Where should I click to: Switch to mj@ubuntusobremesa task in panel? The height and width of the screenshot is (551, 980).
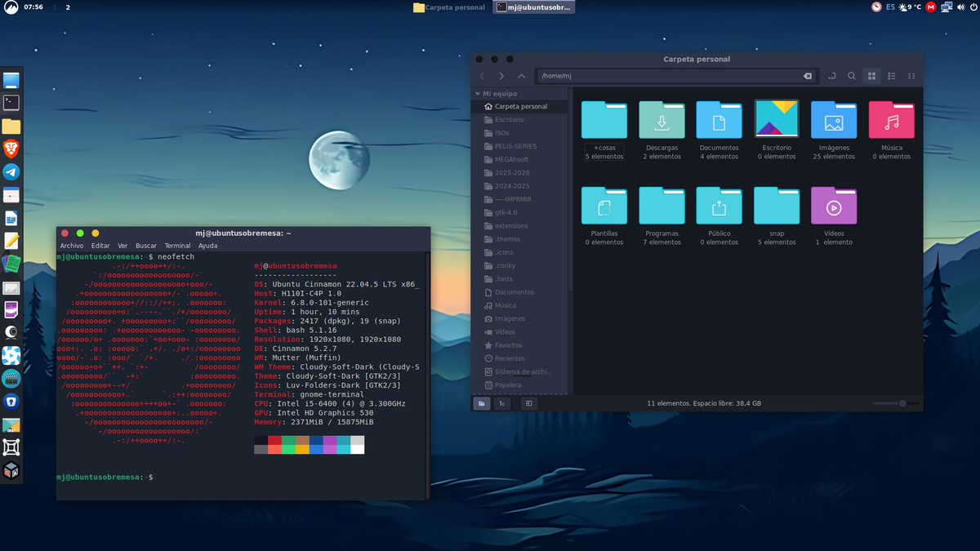click(x=534, y=7)
